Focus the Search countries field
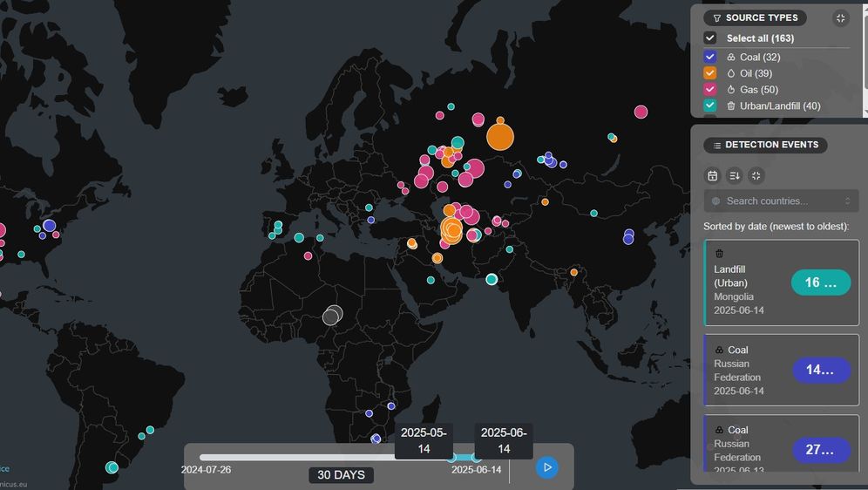 tap(781, 201)
